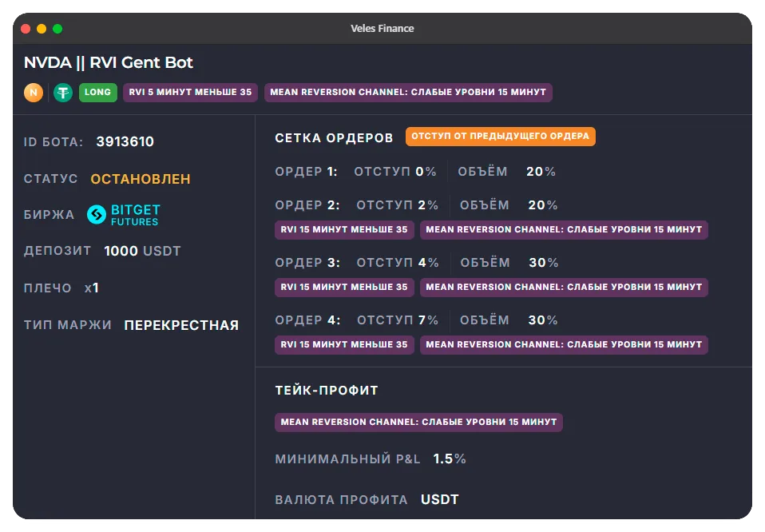This screenshot has height=532, width=765.
Task: Click the 'NVDA || RVI Gent Bot' title
Action: click(x=109, y=63)
